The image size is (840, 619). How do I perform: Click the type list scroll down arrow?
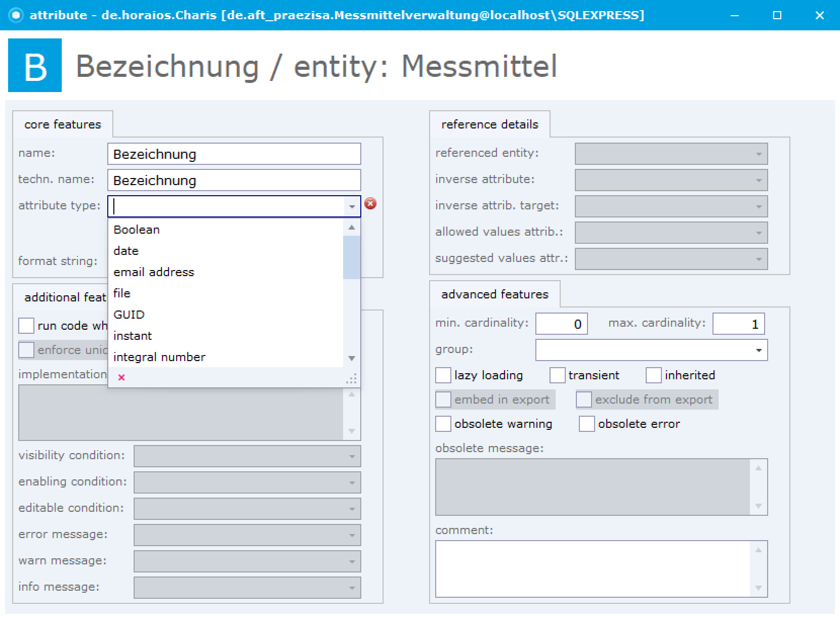352,358
